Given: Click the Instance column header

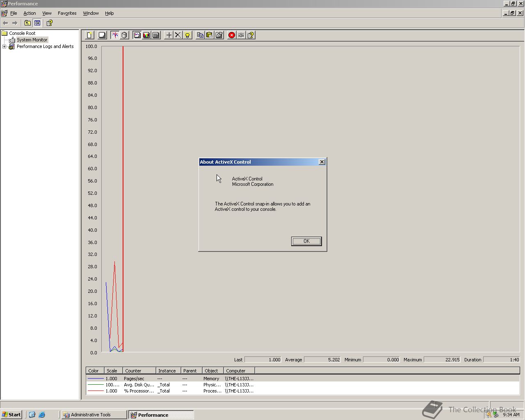Looking at the screenshot, I should point(169,370).
